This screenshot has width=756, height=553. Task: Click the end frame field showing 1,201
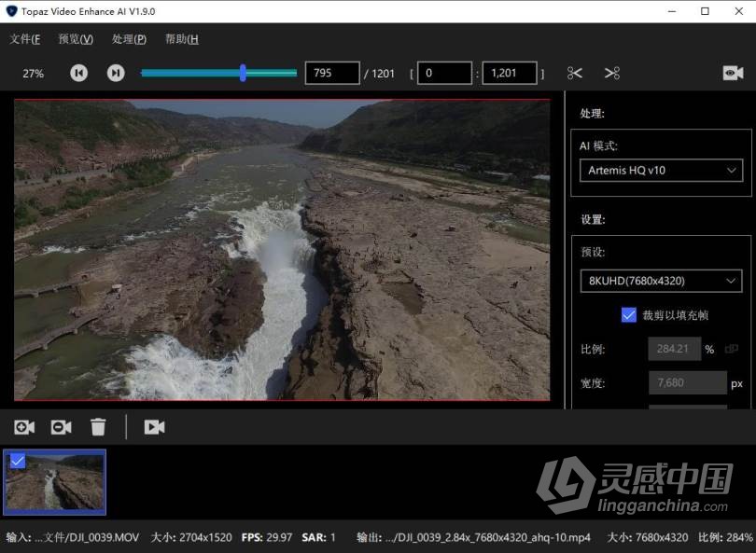point(510,73)
